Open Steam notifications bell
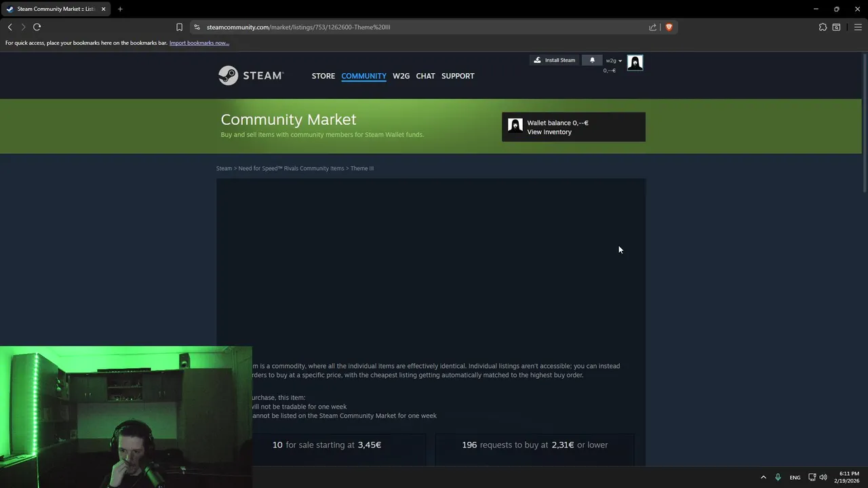Image resolution: width=868 pixels, height=488 pixels. pos(592,60)
